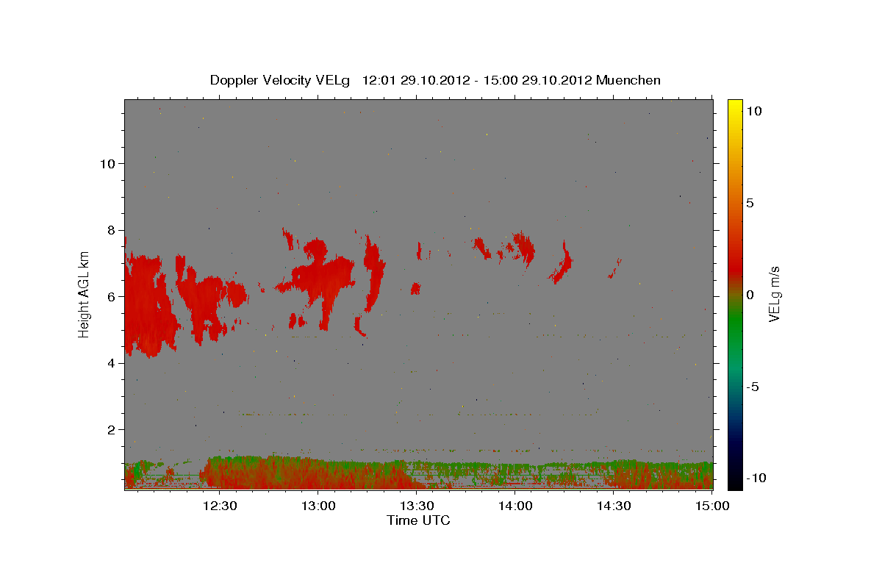Click the '15:00' time axis label
The width and height of the screenshot is (882, 588).
(712, 506)
